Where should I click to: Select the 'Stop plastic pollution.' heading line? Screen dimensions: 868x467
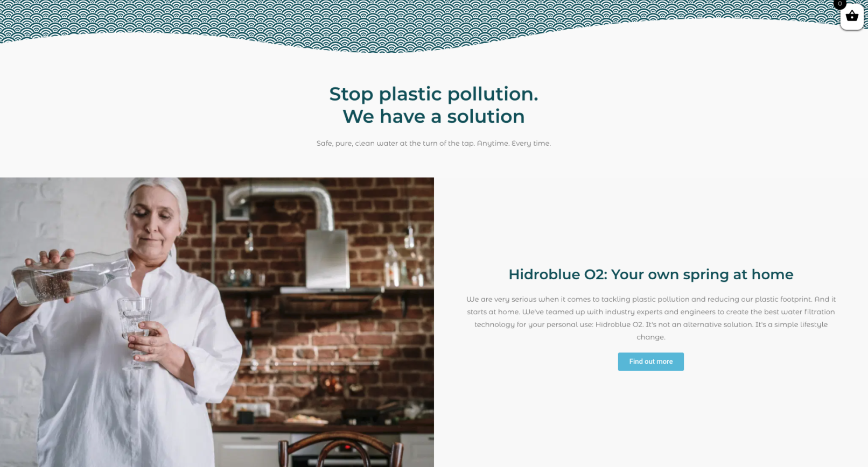tap(433, 94)
